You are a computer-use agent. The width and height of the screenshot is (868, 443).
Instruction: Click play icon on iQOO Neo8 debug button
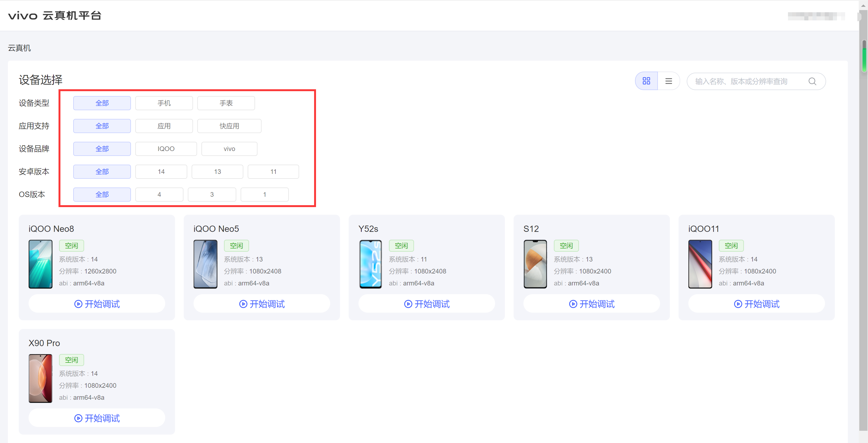[x=78, y=304]
